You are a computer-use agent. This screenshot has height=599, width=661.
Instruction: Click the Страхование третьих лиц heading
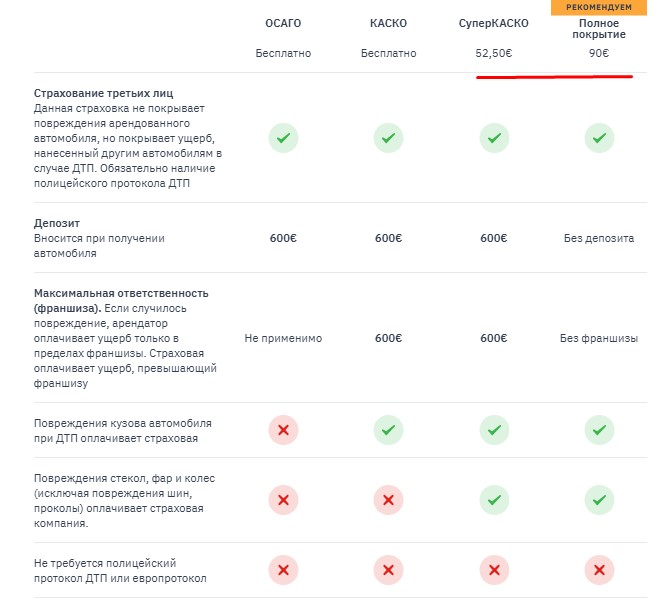[91, 93]
